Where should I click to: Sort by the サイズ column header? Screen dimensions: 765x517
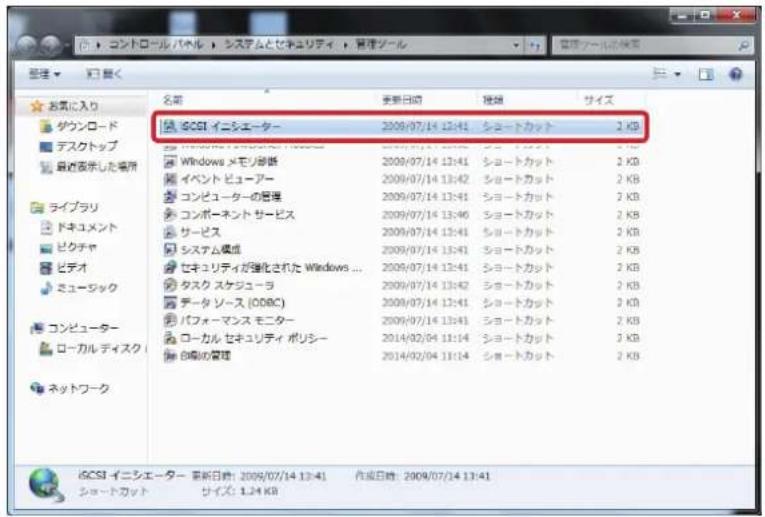[x=599, y=100]
